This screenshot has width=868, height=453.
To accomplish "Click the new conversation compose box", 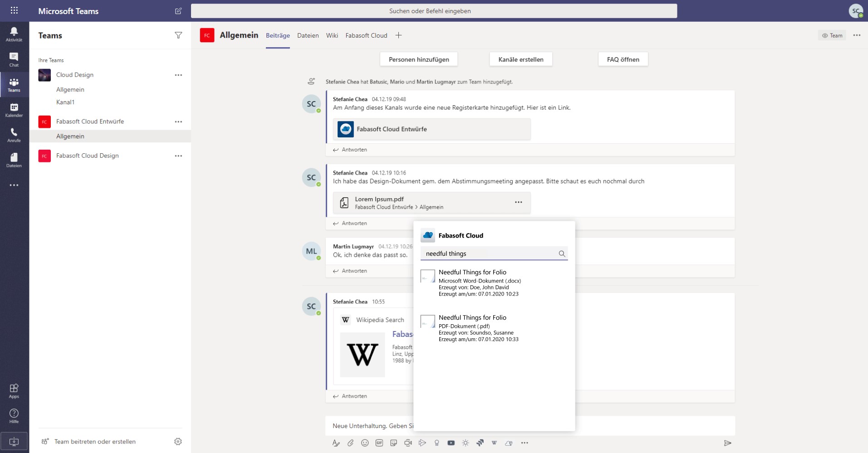I will 530,426.
